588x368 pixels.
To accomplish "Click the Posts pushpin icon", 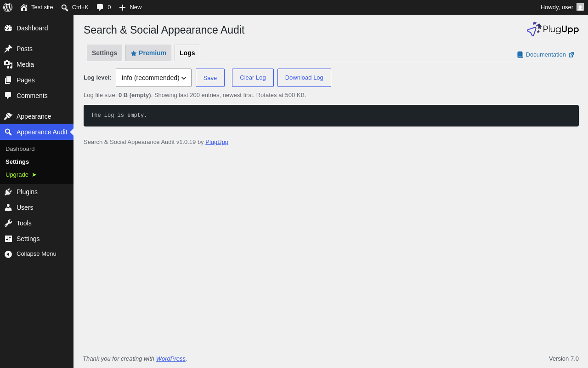I will (x=8, y=49).
